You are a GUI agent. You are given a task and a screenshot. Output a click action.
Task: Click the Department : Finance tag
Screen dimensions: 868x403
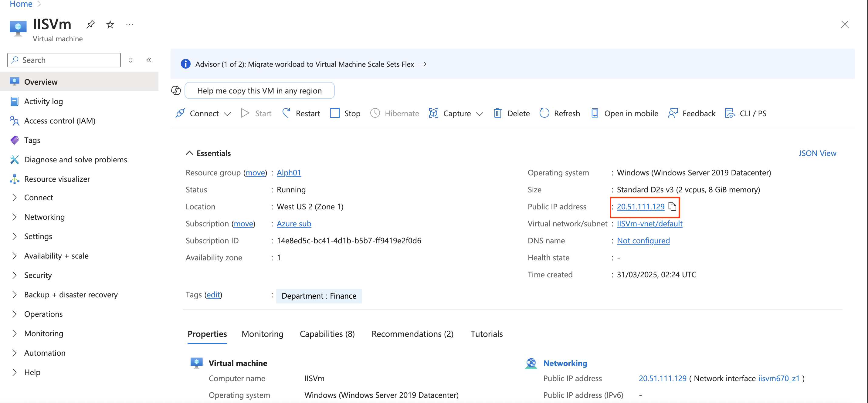coord(319,296)
